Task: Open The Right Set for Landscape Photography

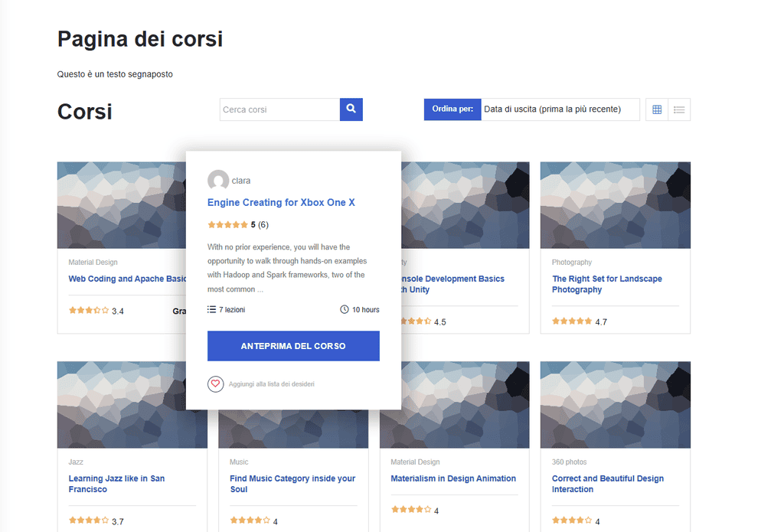Action: coord(607,284)
